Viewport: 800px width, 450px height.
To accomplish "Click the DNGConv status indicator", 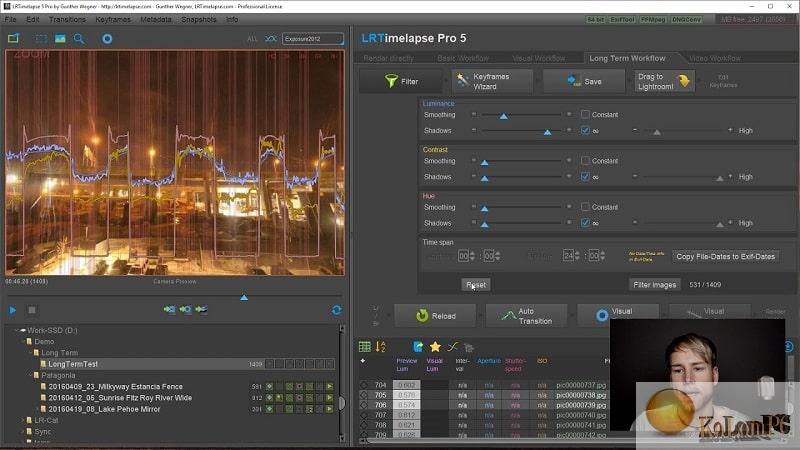I will [686, 19].
